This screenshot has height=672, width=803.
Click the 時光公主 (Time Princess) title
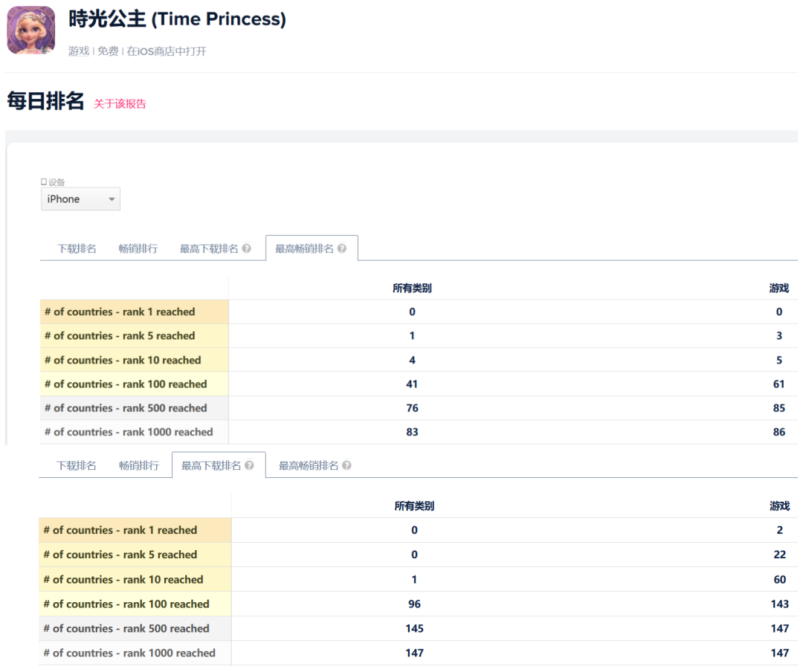[x=177, y=19]
